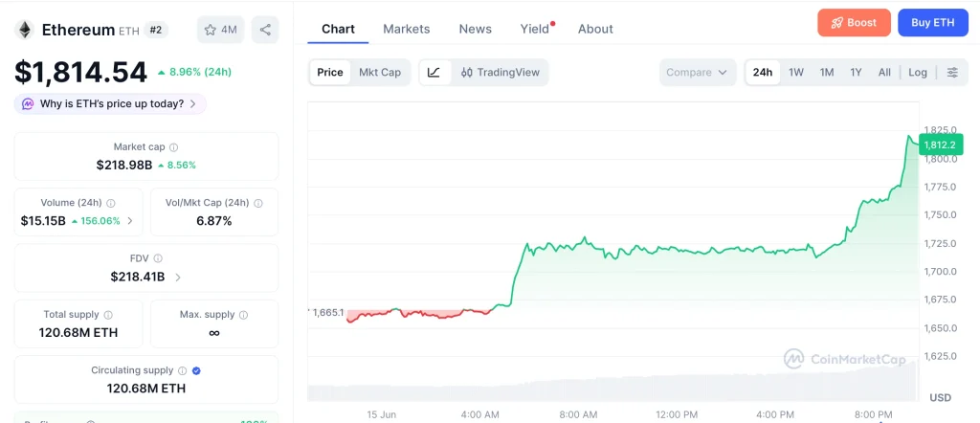Open the About tab
Screen dimensions: 980x423
coord(595,29)
